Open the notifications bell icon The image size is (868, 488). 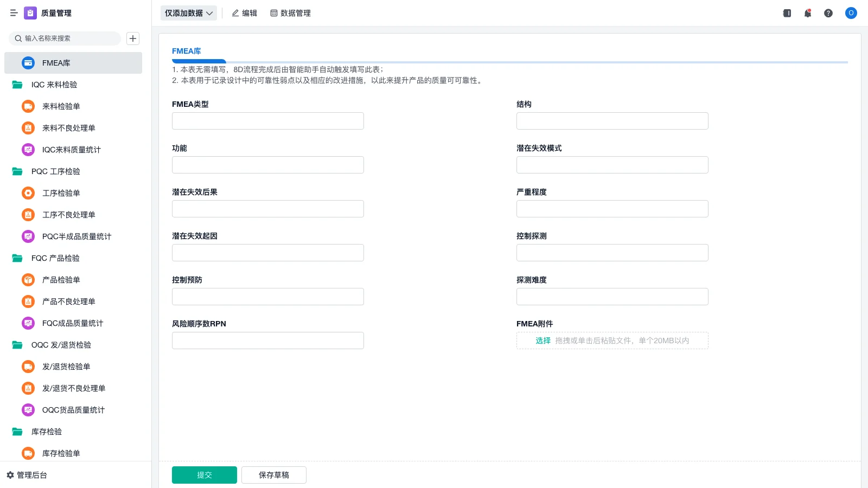[x=807, y=13]
